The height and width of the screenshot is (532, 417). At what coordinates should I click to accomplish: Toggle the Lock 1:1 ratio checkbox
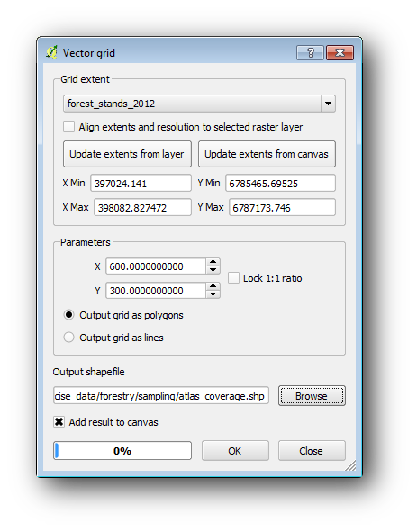pos(233,278)
